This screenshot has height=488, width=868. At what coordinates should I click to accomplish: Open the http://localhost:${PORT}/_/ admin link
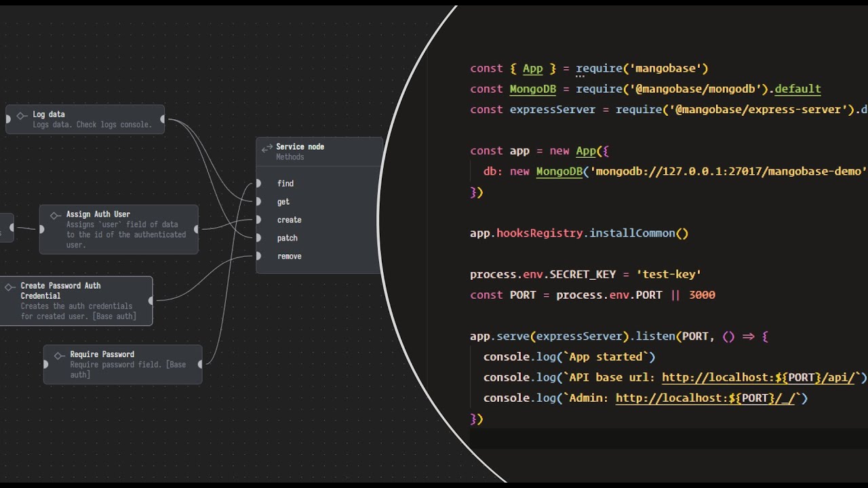coord(705,399)
